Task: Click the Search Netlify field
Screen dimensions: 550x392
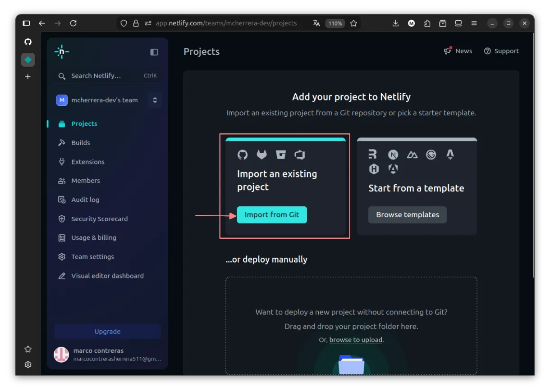Action: 107,76
